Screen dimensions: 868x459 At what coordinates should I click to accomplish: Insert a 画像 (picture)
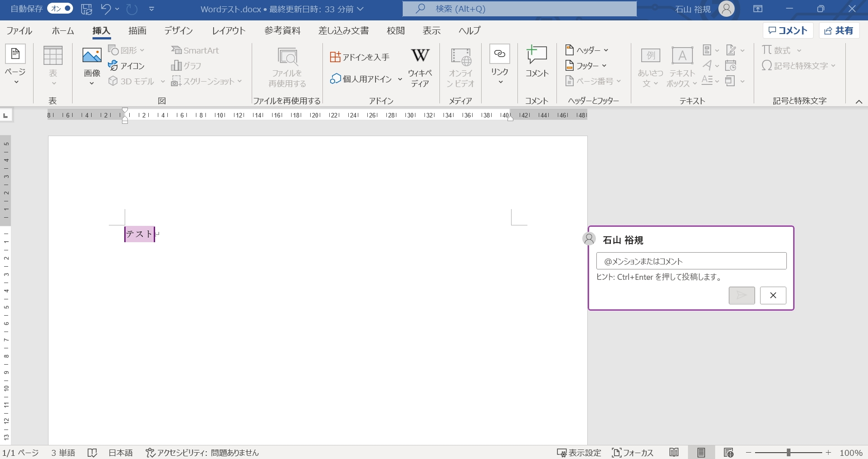[x=92, y=66]
